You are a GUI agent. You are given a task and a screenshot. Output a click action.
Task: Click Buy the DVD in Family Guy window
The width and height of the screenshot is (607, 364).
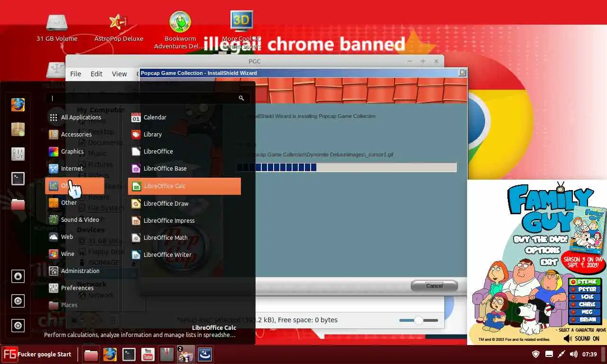point(541,239)
